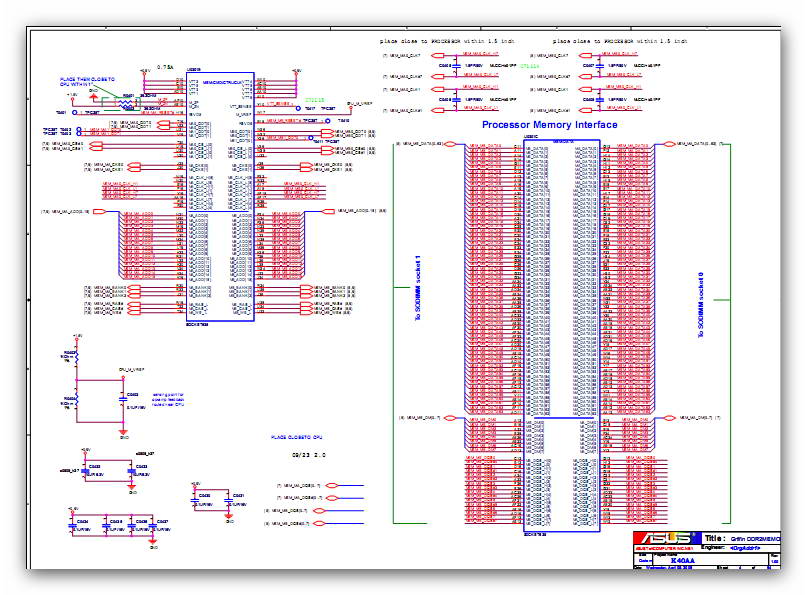Click the K40AA project name field
The width and height of the screenshot is (807, 595).
click(682, 561)
